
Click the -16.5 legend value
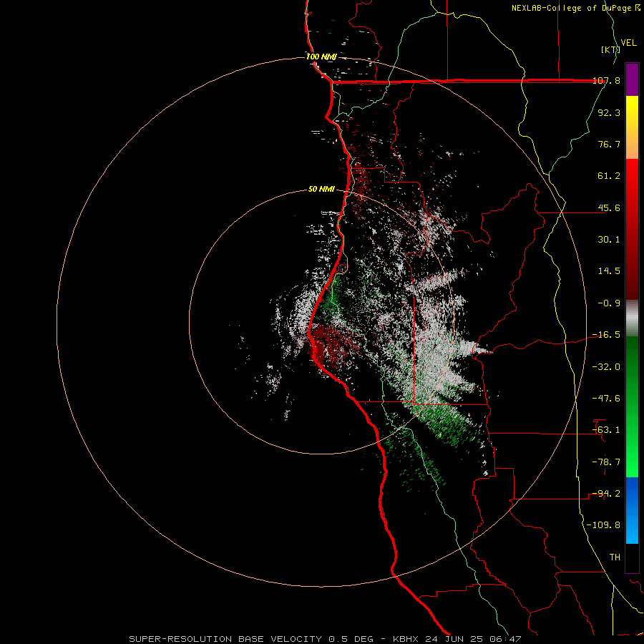[606, 335]
